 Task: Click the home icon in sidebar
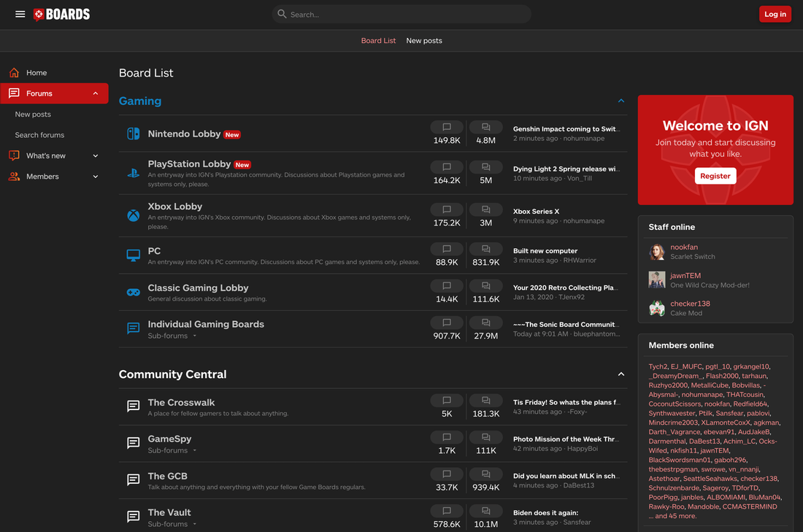(14, 73)
